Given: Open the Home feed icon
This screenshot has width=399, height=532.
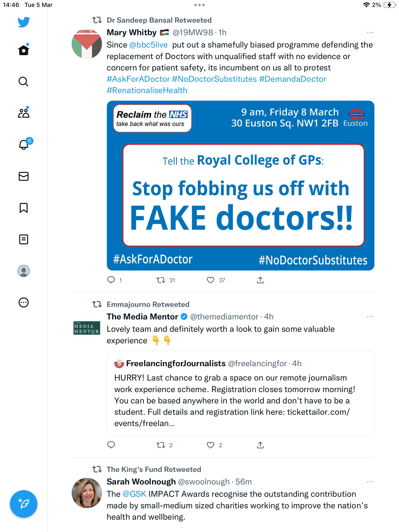Looking at the screenshot, I should tap(24, 50).
